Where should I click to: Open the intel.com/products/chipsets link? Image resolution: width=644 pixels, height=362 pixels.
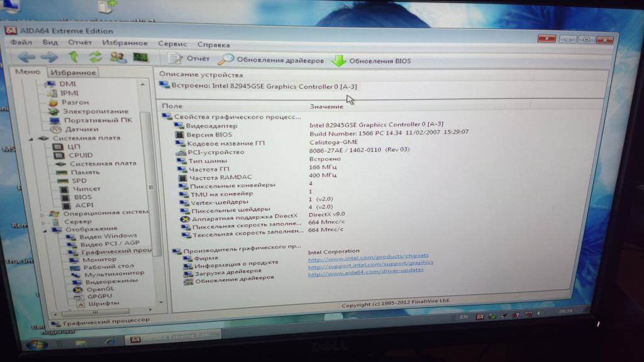pyautogui.click(x=369, y=257)
